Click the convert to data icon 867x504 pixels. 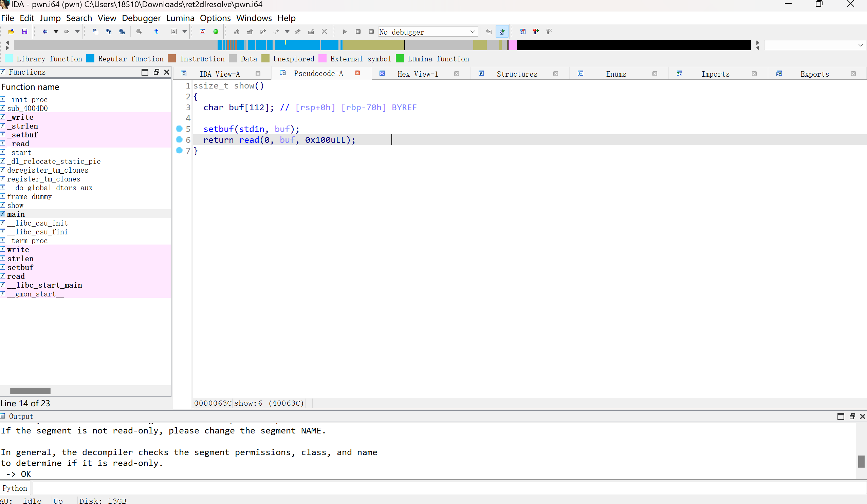(x=250, y=32)
